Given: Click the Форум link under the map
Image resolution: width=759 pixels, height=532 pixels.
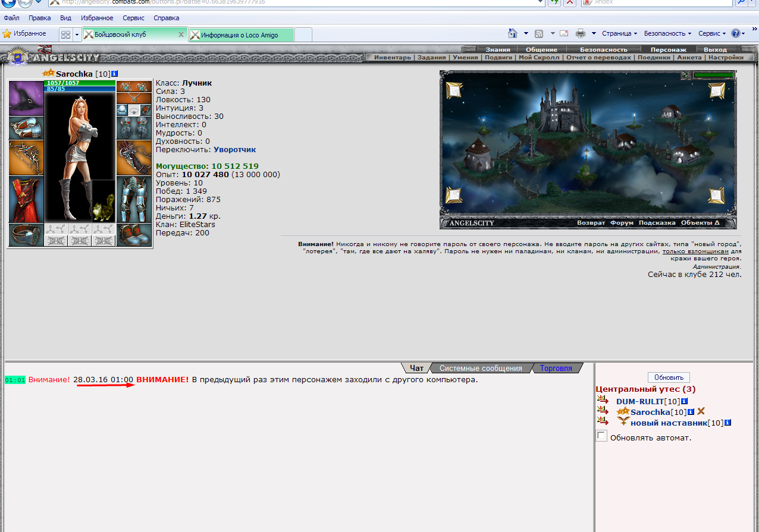Looking at the screenshot, I should coord(622,223).
